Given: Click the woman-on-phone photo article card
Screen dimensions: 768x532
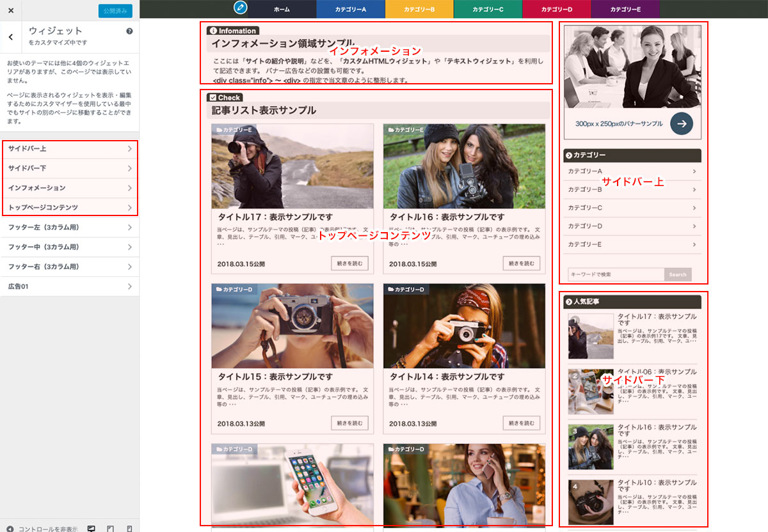Looking at the screenshot, I should click(464, 485).
